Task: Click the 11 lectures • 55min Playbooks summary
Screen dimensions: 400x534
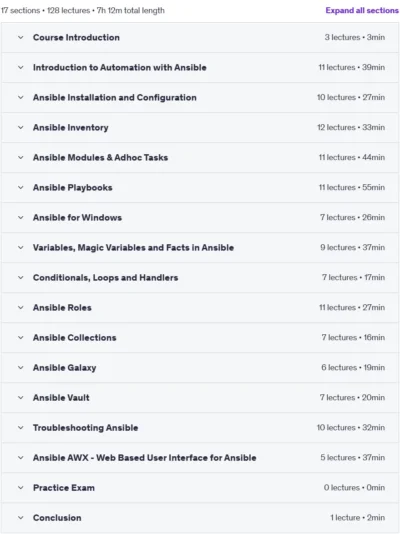Action: (352, 187)
